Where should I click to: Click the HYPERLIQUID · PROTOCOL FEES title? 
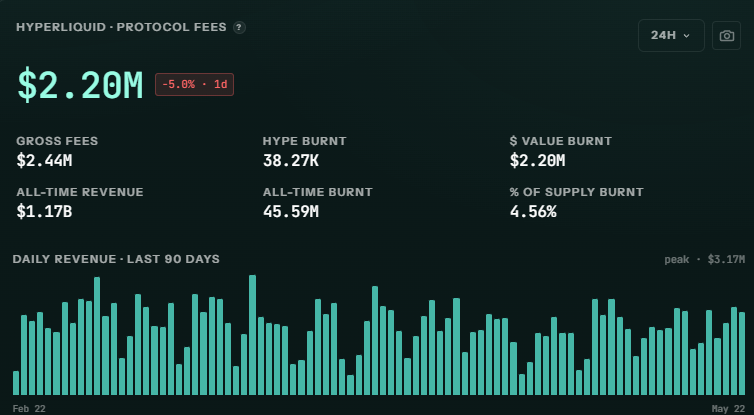[121, 27]
